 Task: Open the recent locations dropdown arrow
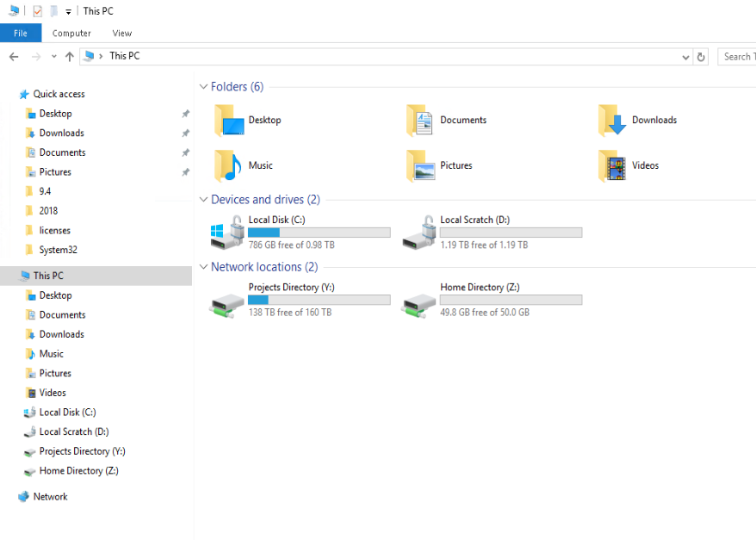(x=54, y=56)
